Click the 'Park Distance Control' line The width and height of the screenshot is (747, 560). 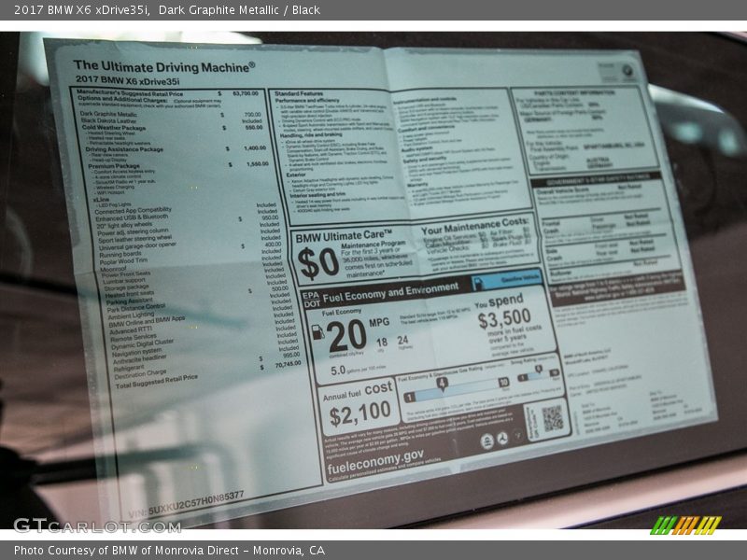tap(135, 308)
